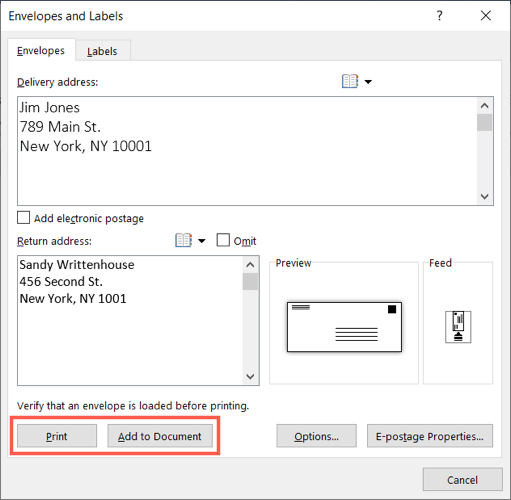The width and height of the screenshot is (511, 500).
Task: Open the return address book icon
Action: click(183, 240)
